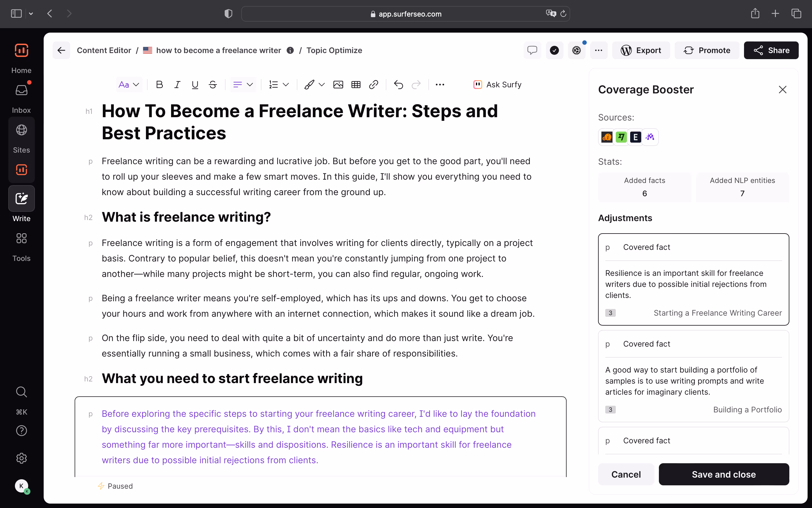Open Safari share sheet
The image size is (812, 508).
click(x=755, y=14)
